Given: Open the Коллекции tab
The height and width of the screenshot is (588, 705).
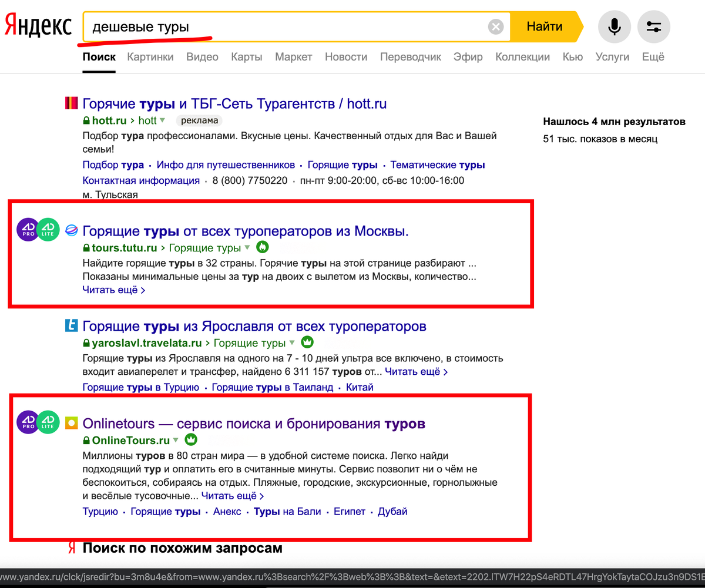Looking at the screenshot, I should (x=523, y=57).
